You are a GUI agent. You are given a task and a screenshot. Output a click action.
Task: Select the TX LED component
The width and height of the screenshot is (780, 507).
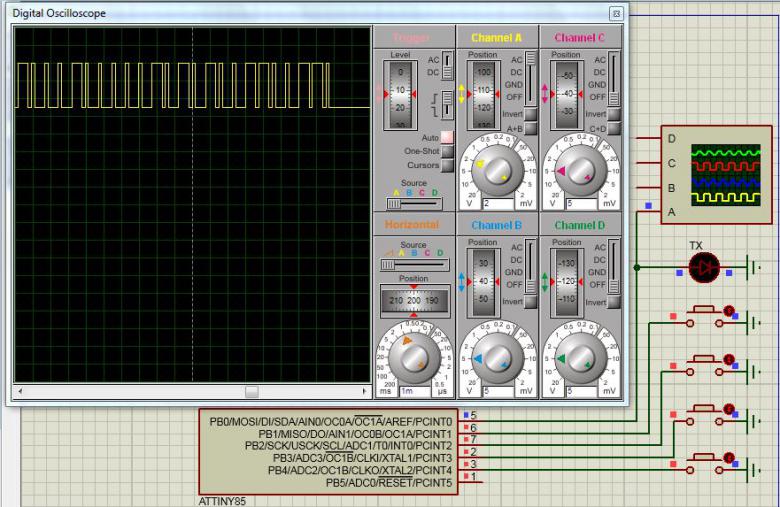[704, 268]
